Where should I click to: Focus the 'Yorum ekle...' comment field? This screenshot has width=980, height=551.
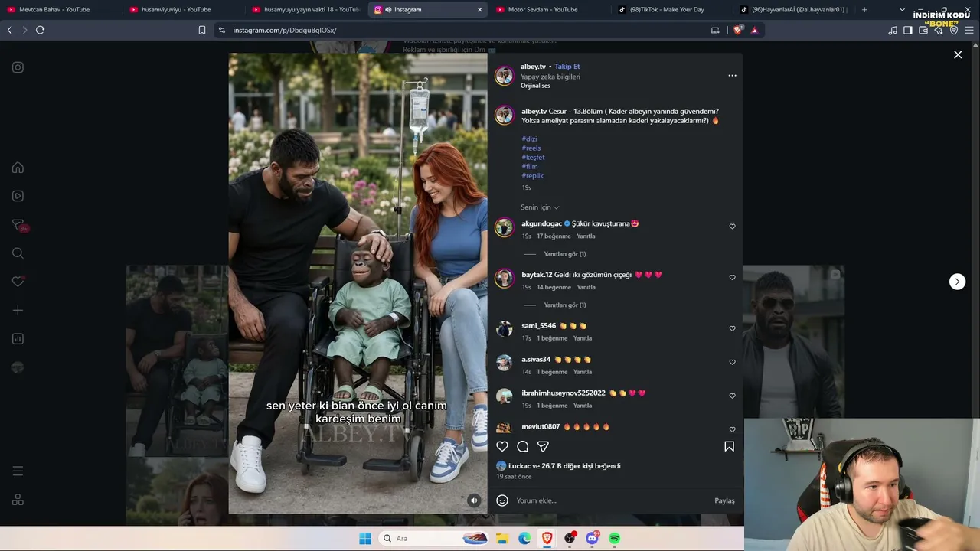click(611, 500)
